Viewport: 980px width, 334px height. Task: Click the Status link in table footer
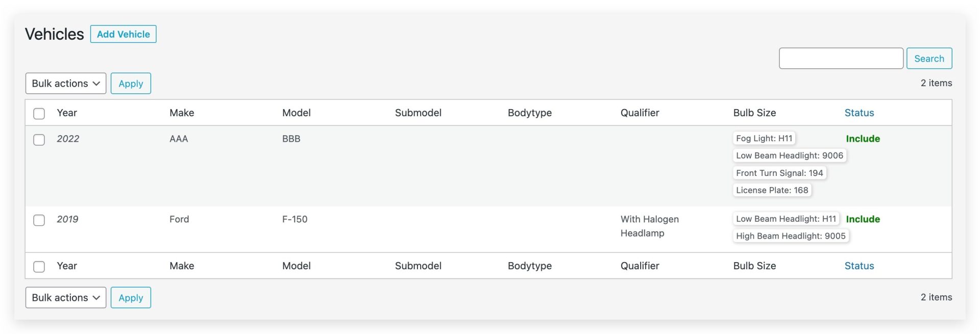[859, 266]
